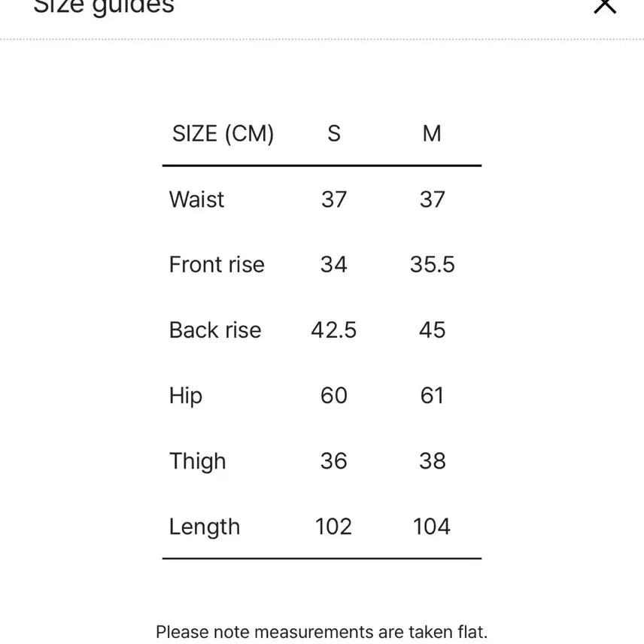Click the Back rise row label
Image resolution: width=644 pixels, height=644 pixels.
pos(215,330)
